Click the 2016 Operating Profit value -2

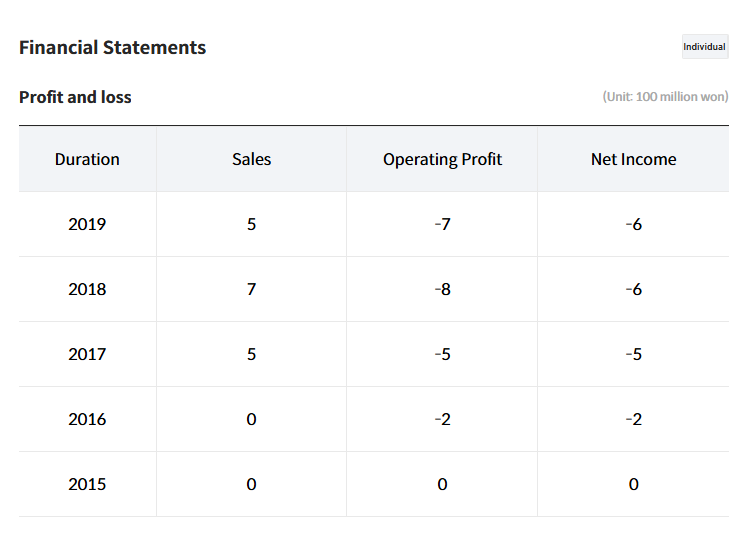[x=442, y=419]
